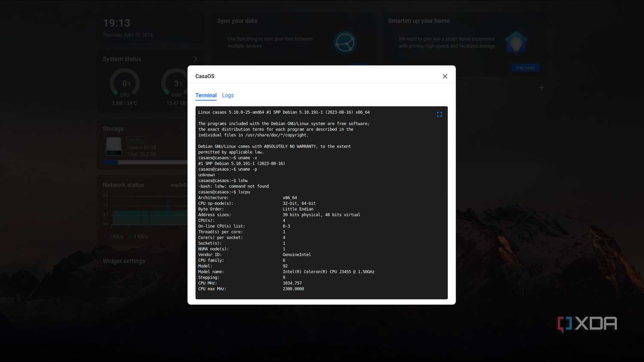644x362 pixels.
Task: Click the enp2s0 network interface selector
Action: point(178,185)
